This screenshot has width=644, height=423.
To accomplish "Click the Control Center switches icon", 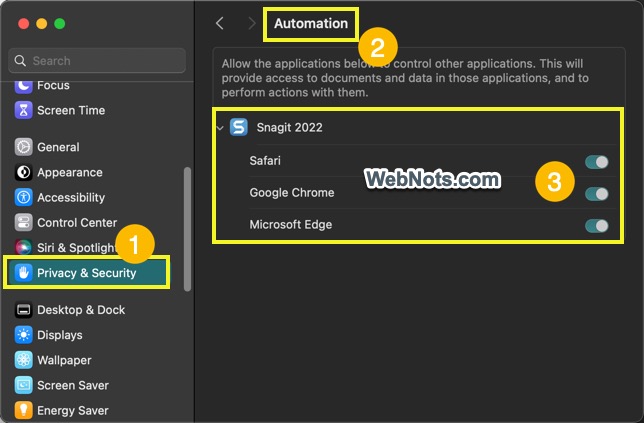I will [23, 223].
